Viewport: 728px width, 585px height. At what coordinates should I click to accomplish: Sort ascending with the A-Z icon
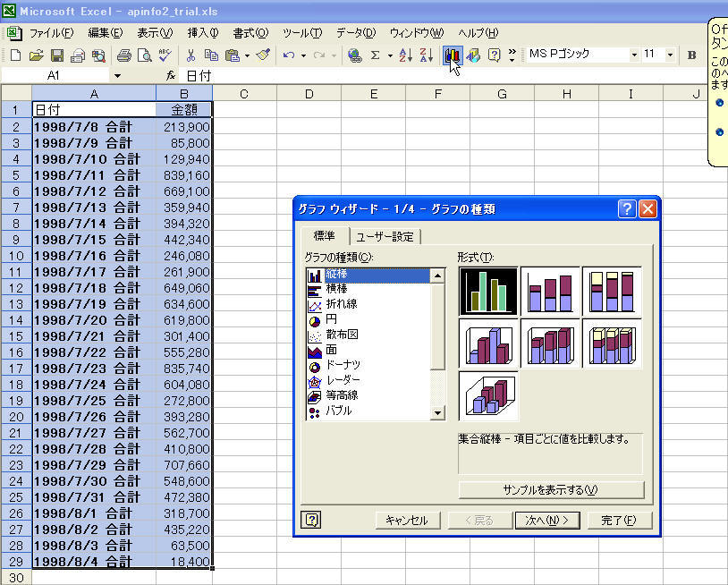(x=405, y=55)
